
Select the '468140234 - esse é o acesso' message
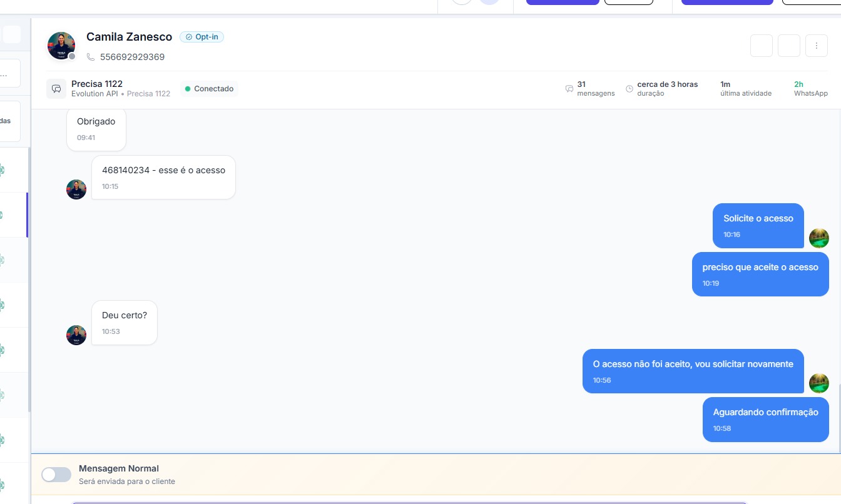[163, 177]
